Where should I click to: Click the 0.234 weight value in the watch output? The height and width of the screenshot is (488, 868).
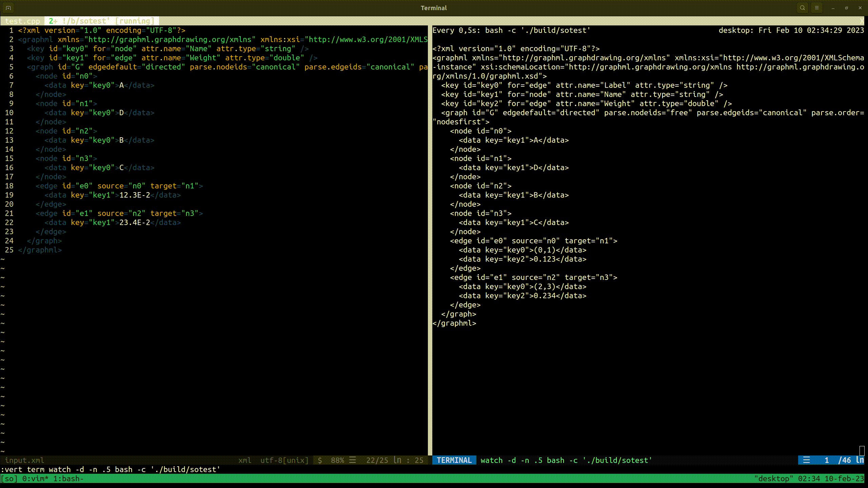tap(545, 296)
